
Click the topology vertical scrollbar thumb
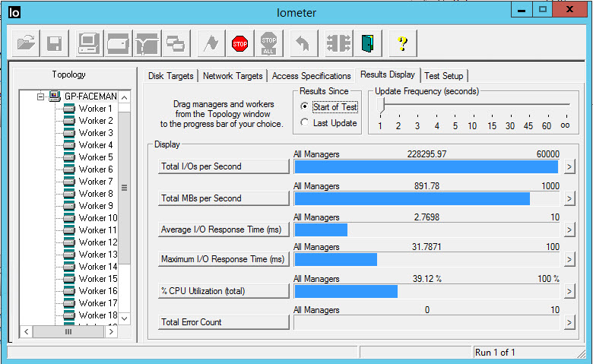[125, 188]
